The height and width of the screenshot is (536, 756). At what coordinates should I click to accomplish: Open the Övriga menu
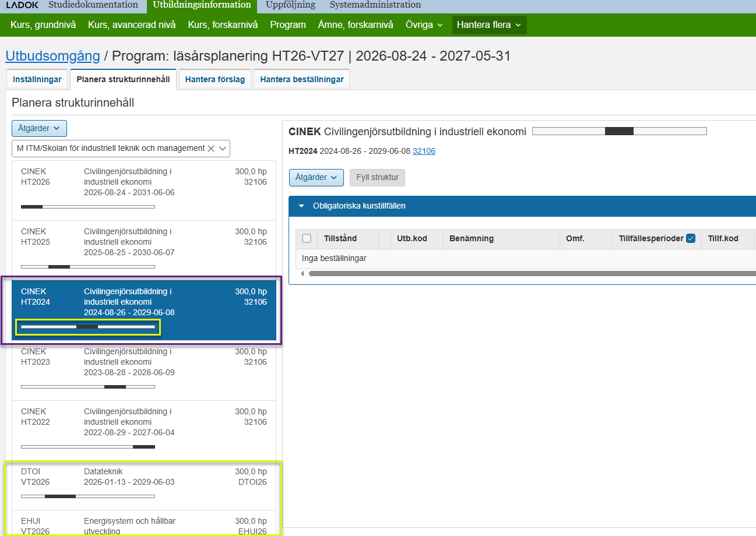tap(424, 24)
